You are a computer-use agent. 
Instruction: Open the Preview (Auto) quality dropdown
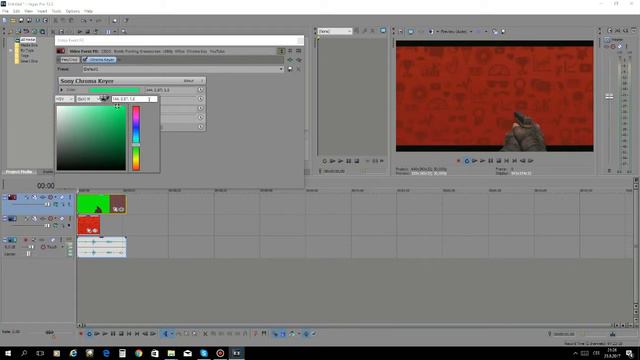pos(456,31)
